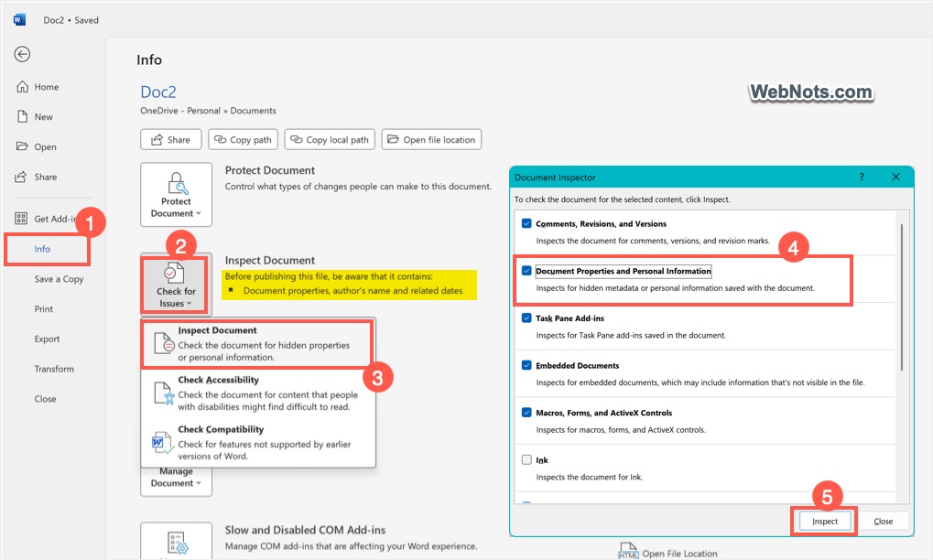Click "Slow and Disabled COM Add-ins" heading
Viewport: 933px width, 560px height.
point(305,530)
